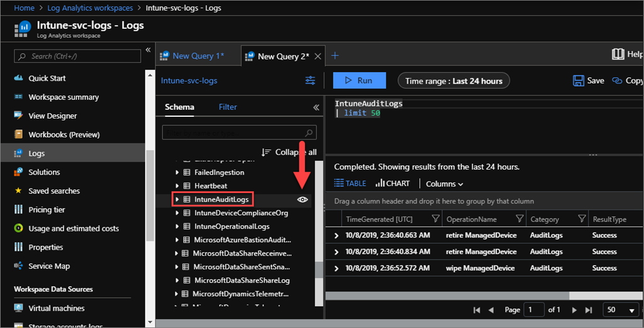Open the page size 50 dropdown
644x328 pixels.
pyautogui.click(x=619, y=310)
